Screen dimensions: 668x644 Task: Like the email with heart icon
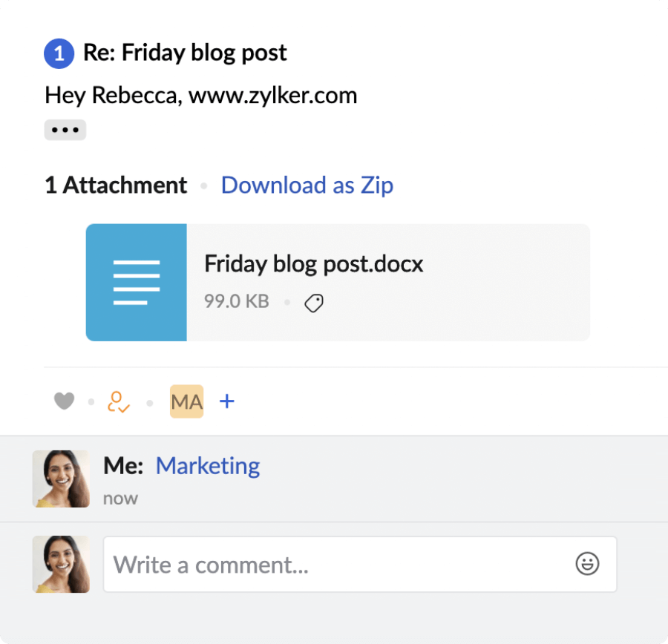(65, 401)
